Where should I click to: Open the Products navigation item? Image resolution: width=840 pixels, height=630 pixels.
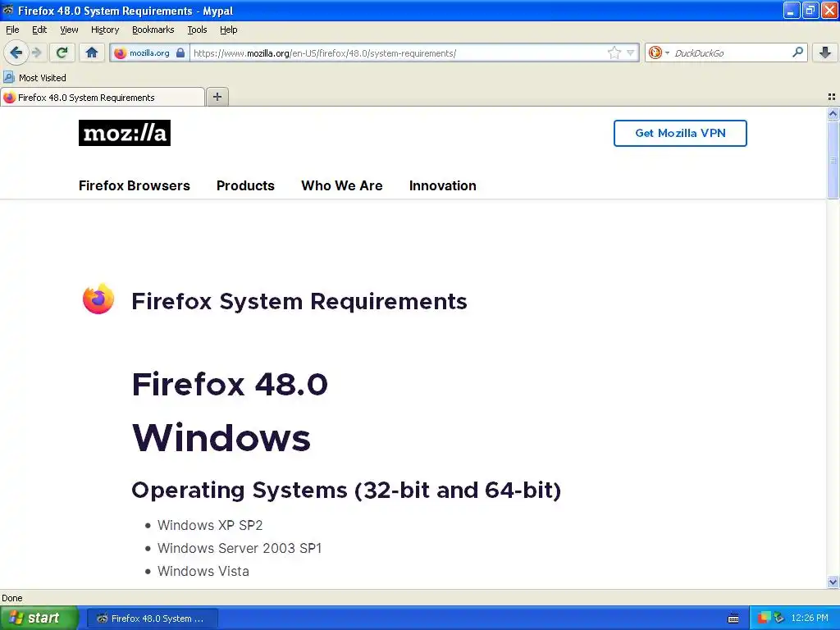click(245, 185)
